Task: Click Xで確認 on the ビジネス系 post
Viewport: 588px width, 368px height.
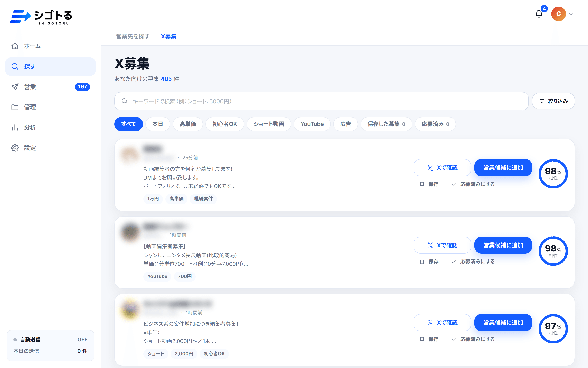Action: [442, 323]
